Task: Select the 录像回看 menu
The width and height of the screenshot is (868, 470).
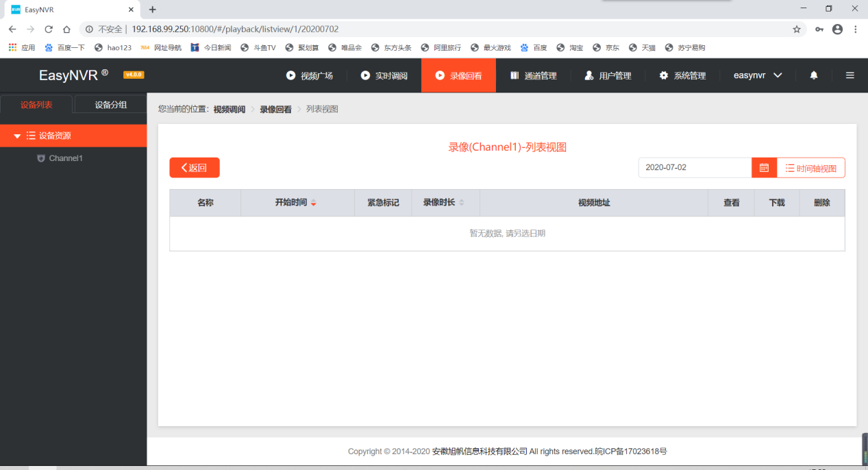Action: (x=458, y=76)
